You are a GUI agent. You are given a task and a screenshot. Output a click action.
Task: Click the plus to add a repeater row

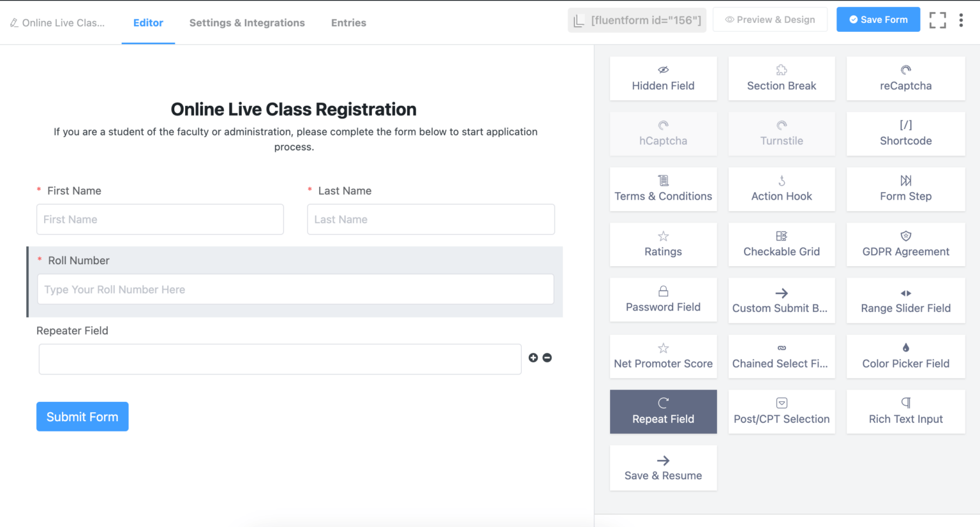coord(533,358)
